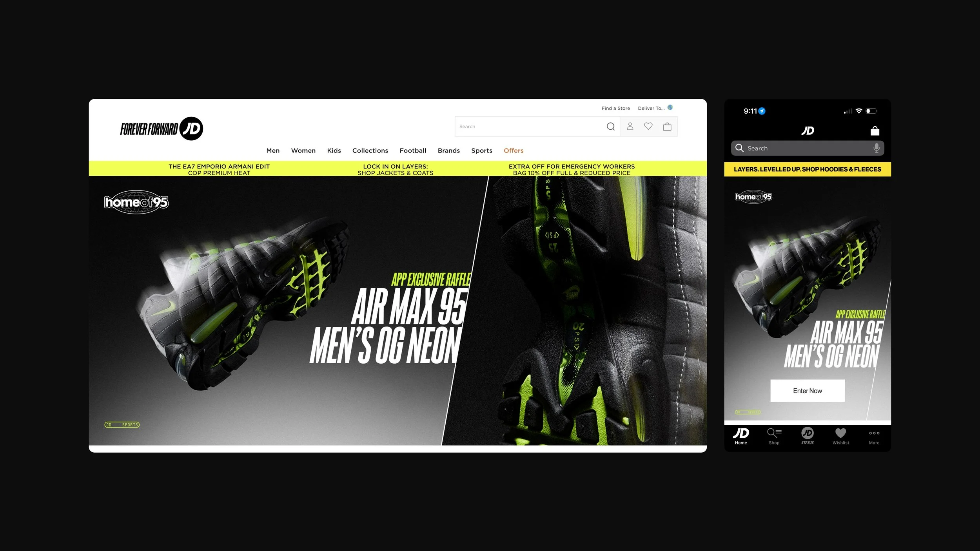Open the Kids menu
The image size is (980, 551).
pyautogui.click(x=334, y=151)
